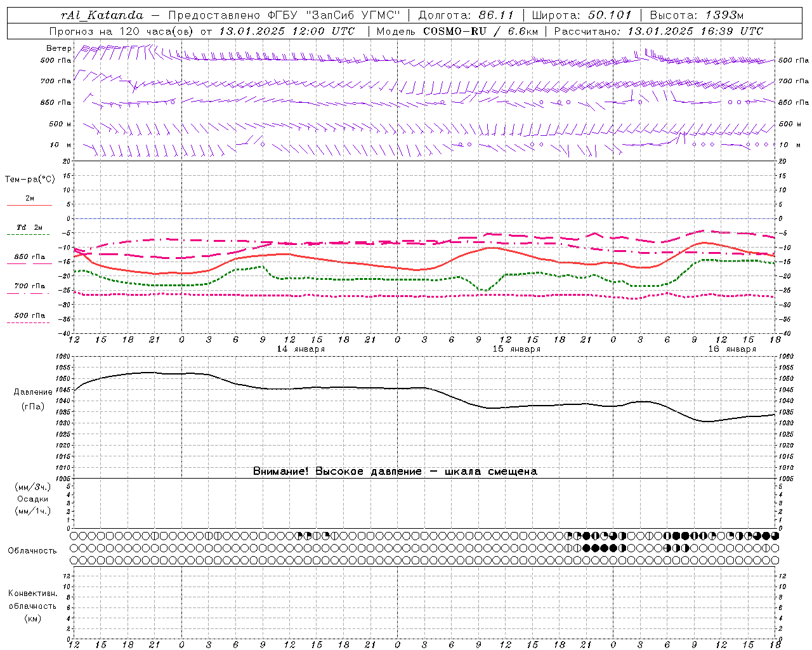Screen dimensions: 812x650
Task: Click the (км) unit under convective cloudiness
Action: point(33,618)
